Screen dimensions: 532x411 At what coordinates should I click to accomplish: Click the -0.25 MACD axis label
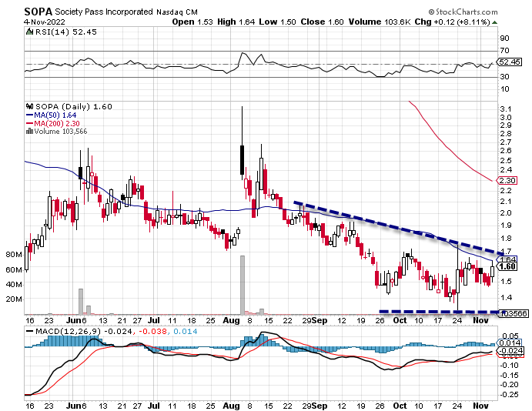click(510, 394)
